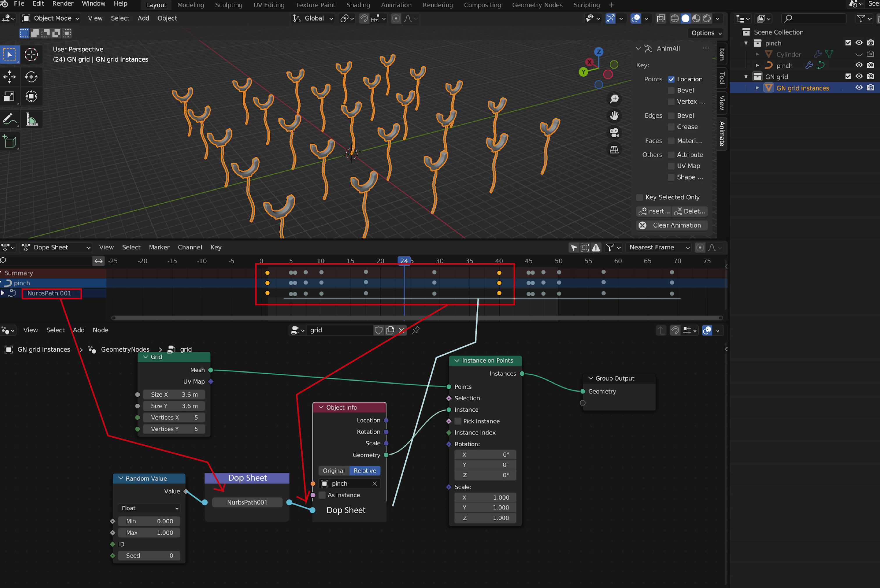Open Nearest Frame snapping dropdown
The height and width of the screenshot is (588, 880).
pyautogui.click(x=659, y=247)
